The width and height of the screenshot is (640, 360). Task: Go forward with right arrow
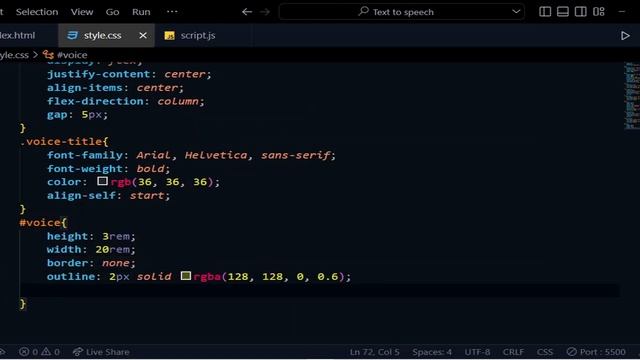click(265, 12)
